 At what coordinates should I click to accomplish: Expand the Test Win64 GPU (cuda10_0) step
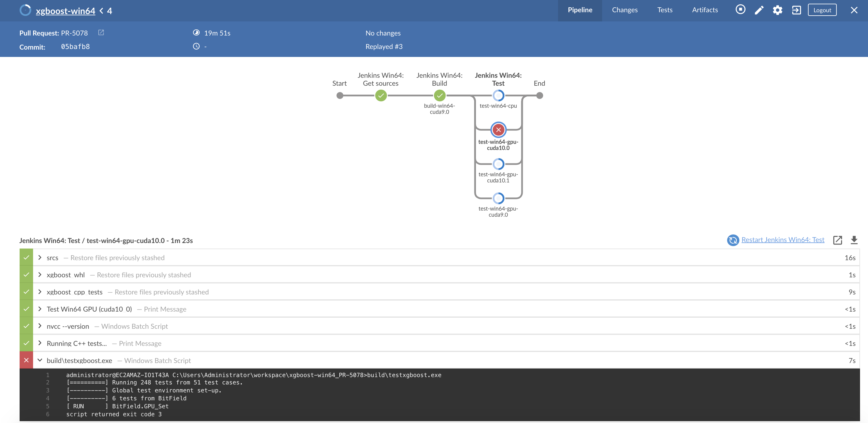40,309
